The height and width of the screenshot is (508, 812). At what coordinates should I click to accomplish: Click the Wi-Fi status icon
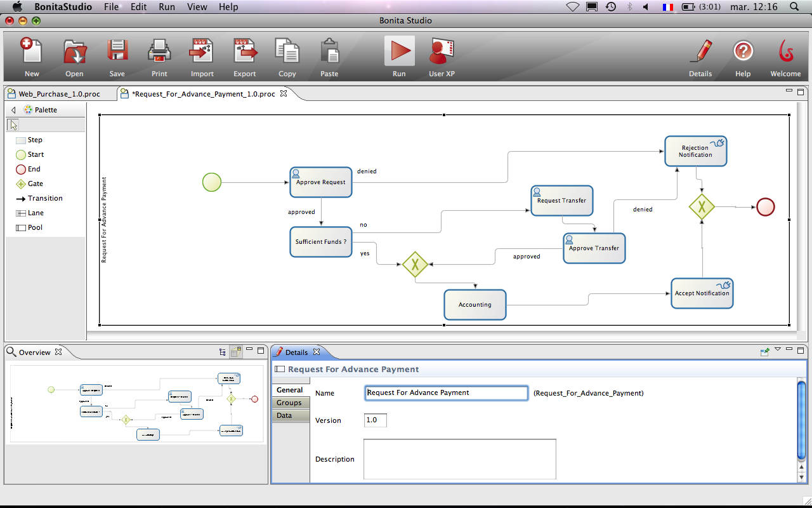click(x=573, y=7)
